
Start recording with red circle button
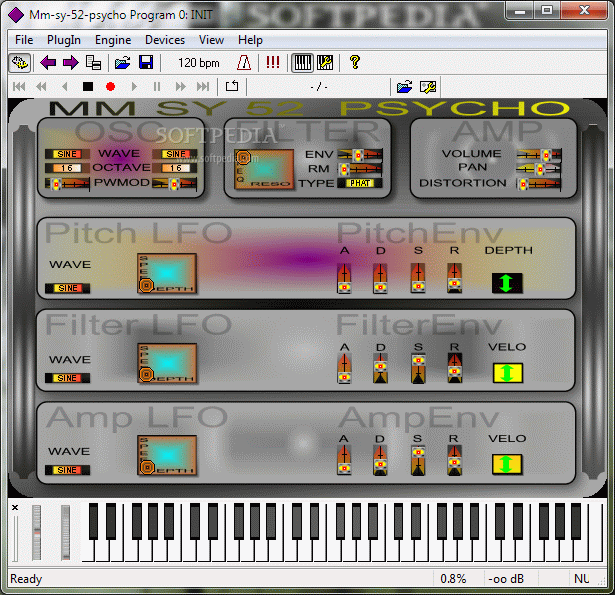(x=111, y=87)
